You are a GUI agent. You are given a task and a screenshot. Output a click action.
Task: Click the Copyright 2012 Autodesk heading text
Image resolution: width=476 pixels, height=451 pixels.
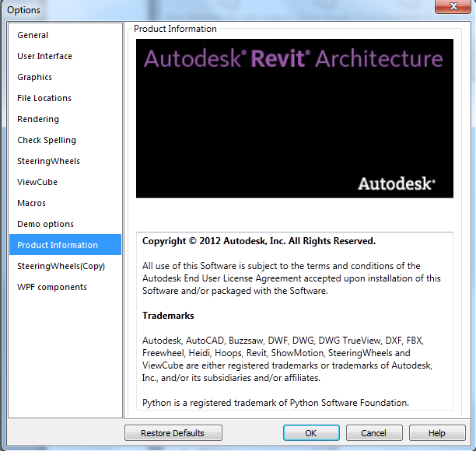259,241
